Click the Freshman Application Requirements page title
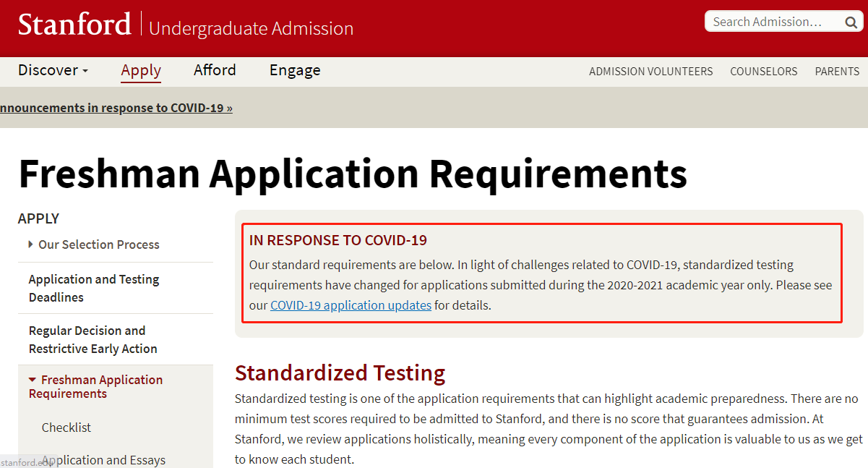Viewport: 868px width, 468px height. pyautogui.click(x=353, y=174)
